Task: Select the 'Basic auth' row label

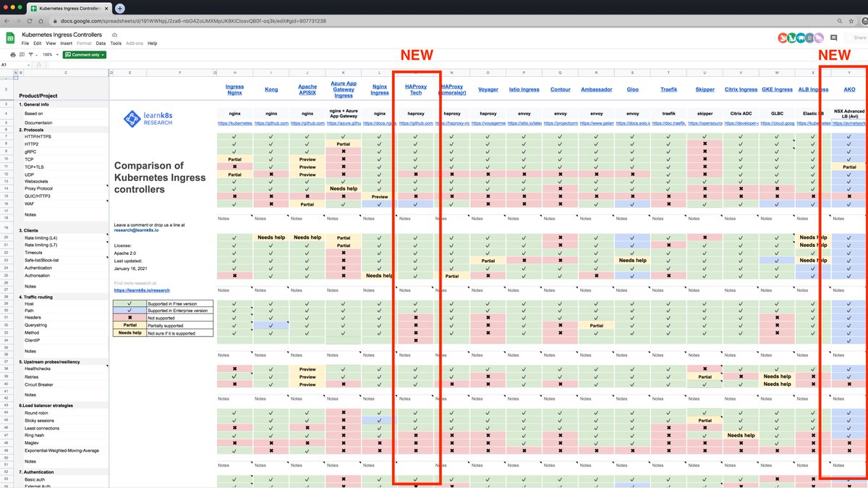Action: click(x=35, y=479)
